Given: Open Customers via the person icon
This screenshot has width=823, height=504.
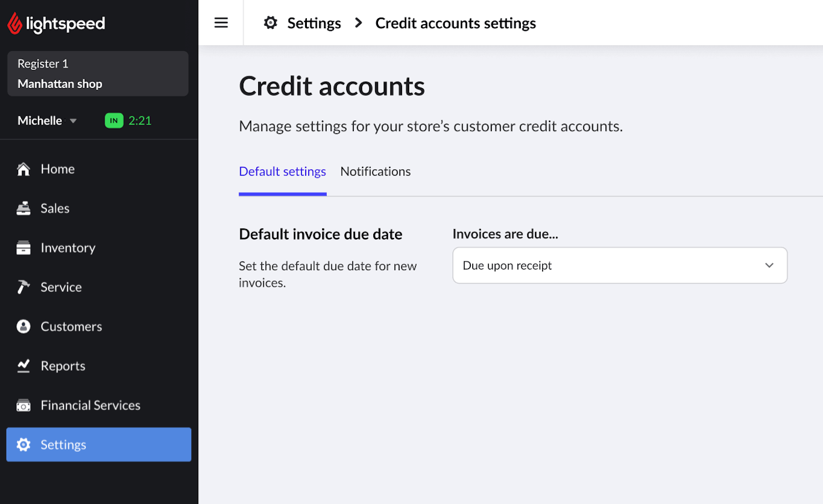Looking at the screenshot, I should [x=23, y=326].
